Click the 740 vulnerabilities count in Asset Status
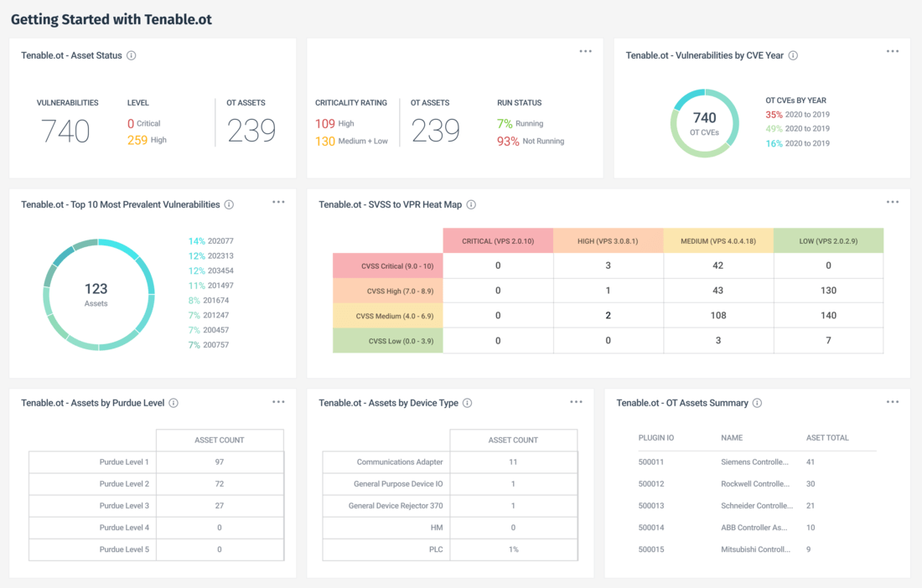 click(x=65, y=131)
